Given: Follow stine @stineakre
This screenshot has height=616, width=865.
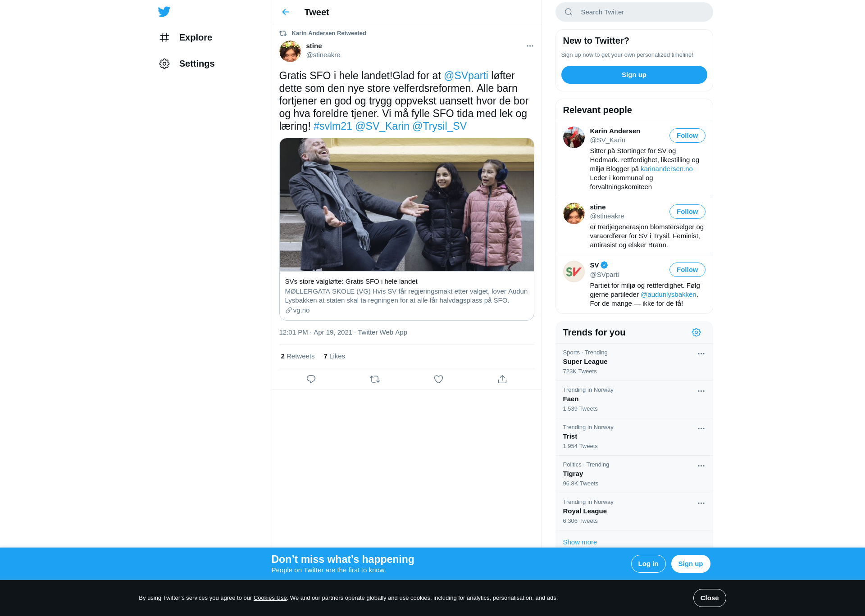Looking at the screenshot, I should click(687, 212).
